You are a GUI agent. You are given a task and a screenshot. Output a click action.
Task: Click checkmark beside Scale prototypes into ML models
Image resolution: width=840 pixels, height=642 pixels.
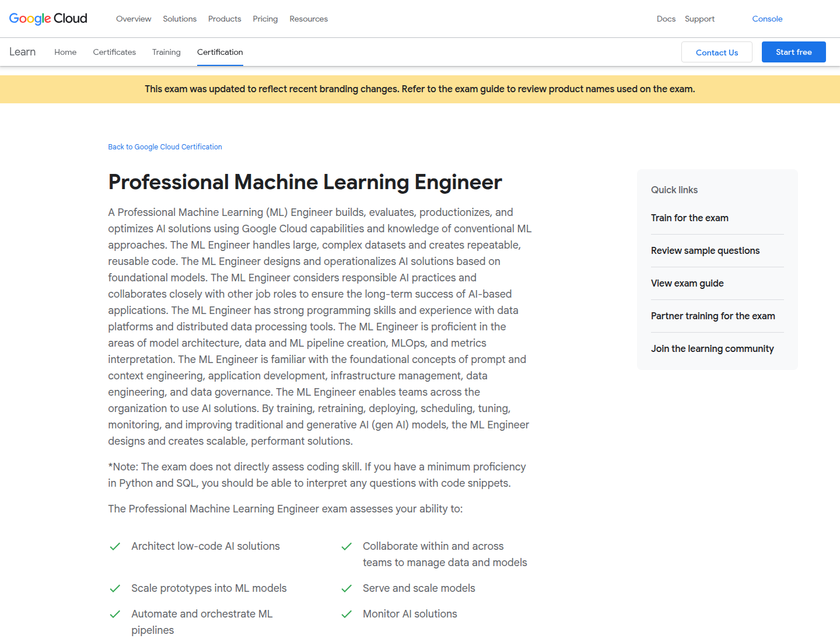115,588
